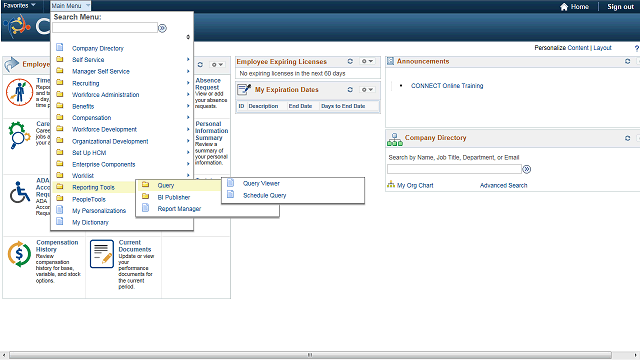This screenshot has width=640, height=360.
Task: Click the Schedule Query page icon
Action: pyautogui.click(x=231, y=194)
